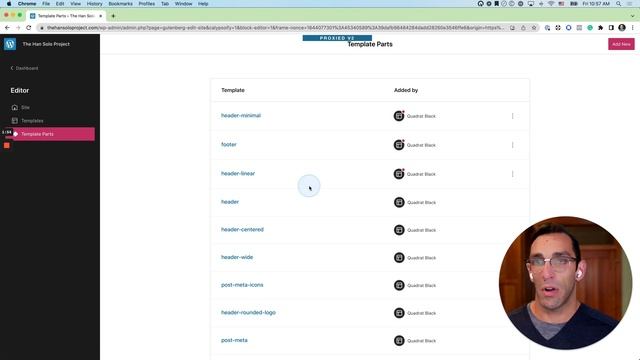Click the presenter webcam video bubble
This screenshot has width=640, height=360.
point(565,283)
